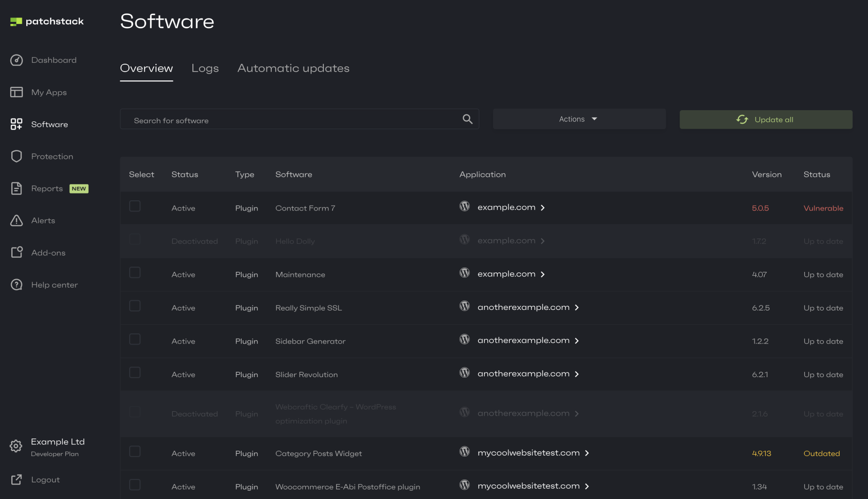Click the Protection shield icon

coord(16,156)
